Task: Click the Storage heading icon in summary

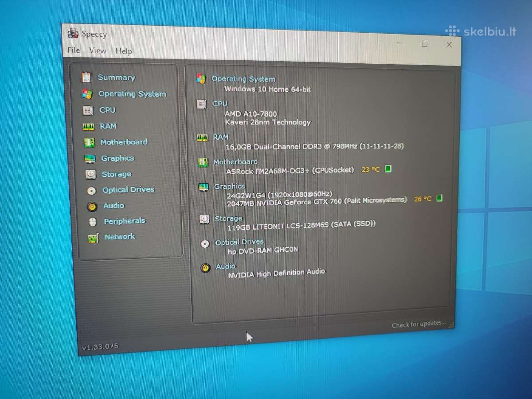Action: [x=204, y=219]
